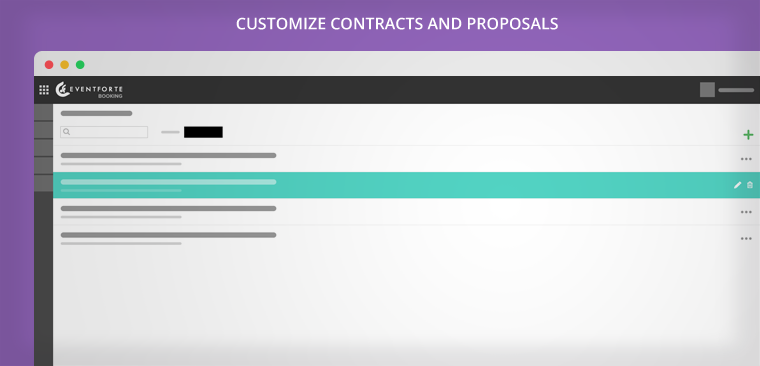Click the magnifier icon in search box
Screen dimensions: 760x366
click(x=66, y=132)
